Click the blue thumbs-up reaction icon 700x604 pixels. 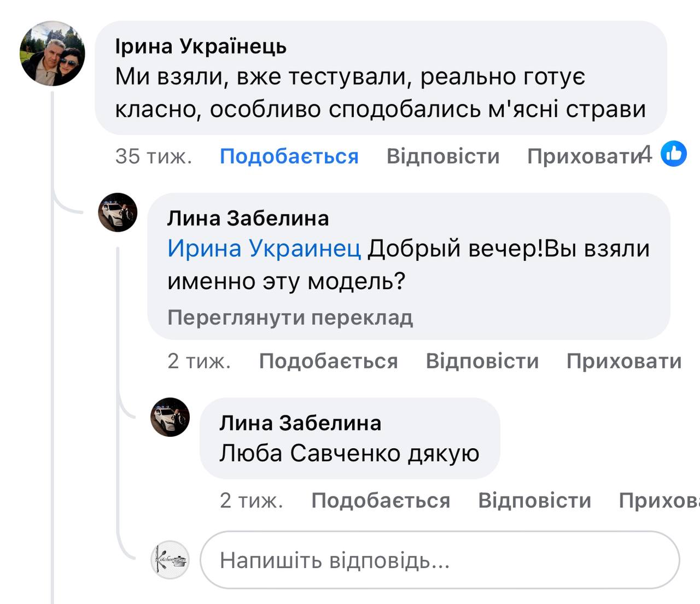point(672,156)
